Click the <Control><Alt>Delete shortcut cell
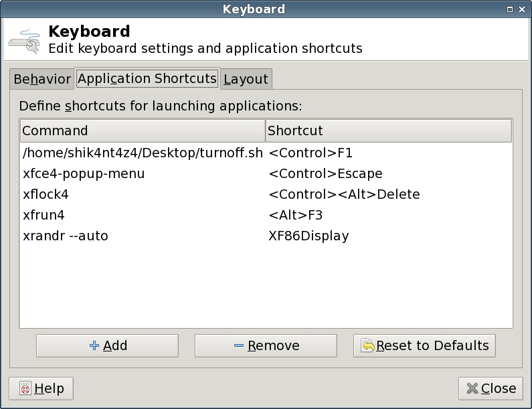This screenshot has height=409, width=532. click(344, 195)
